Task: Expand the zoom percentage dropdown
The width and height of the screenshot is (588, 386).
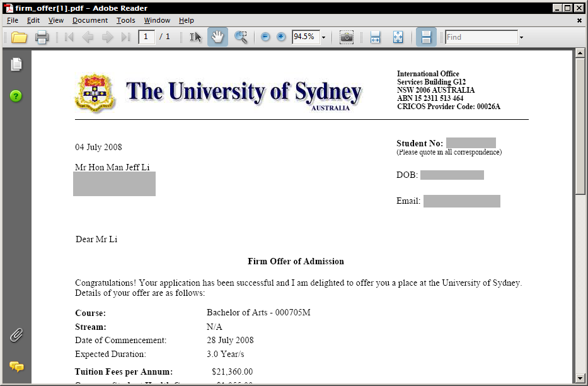Action: tap(324, 37)
